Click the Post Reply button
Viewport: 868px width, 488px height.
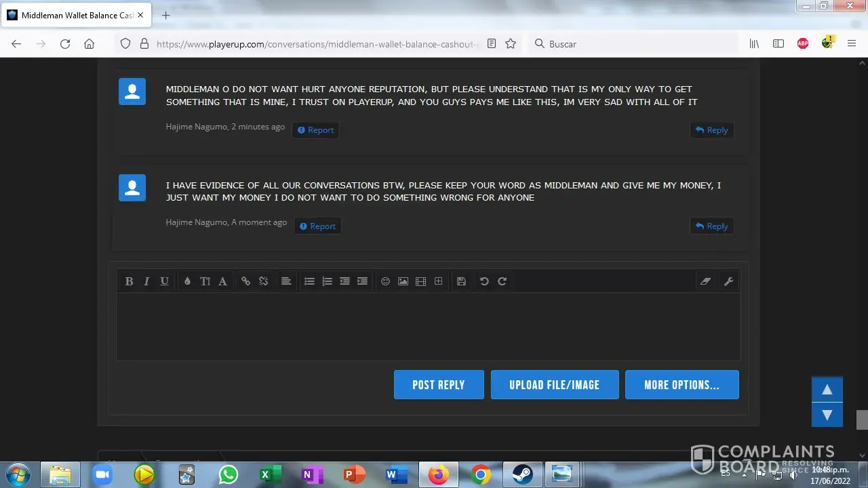coord(439,385)
